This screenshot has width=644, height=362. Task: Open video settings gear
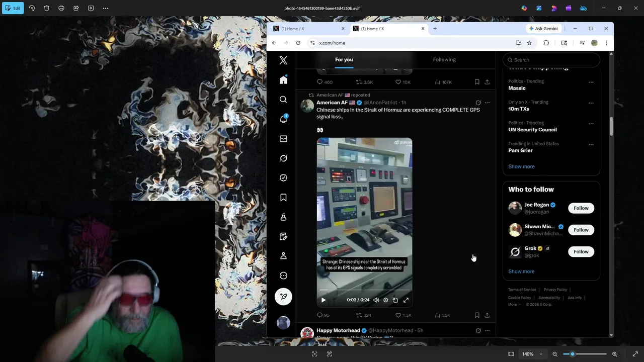point(385,300)
